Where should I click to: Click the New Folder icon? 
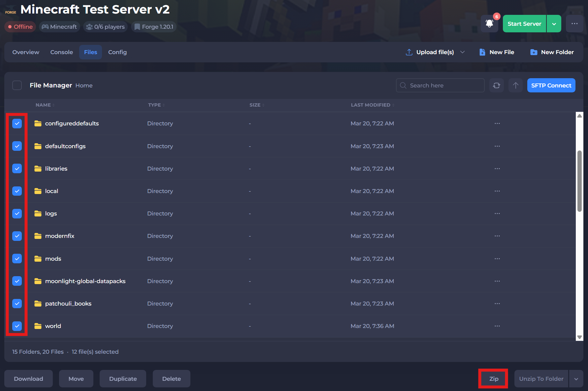[x=534, y=52]
